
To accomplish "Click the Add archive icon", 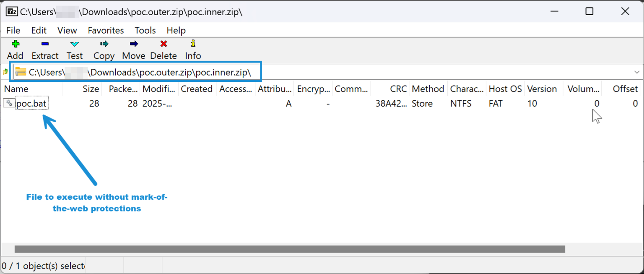I will tap(15, 44).
